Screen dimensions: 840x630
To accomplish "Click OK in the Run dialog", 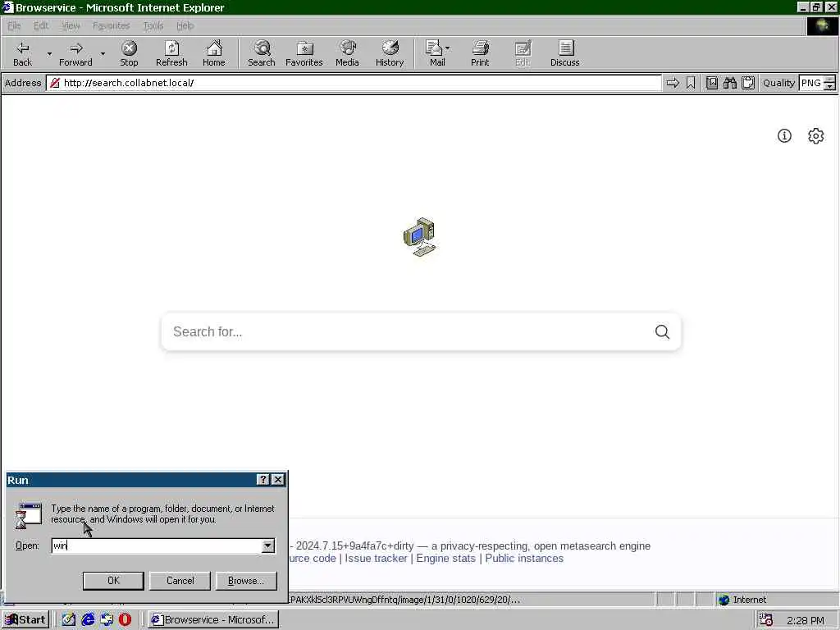I will (x=113, y=580).
